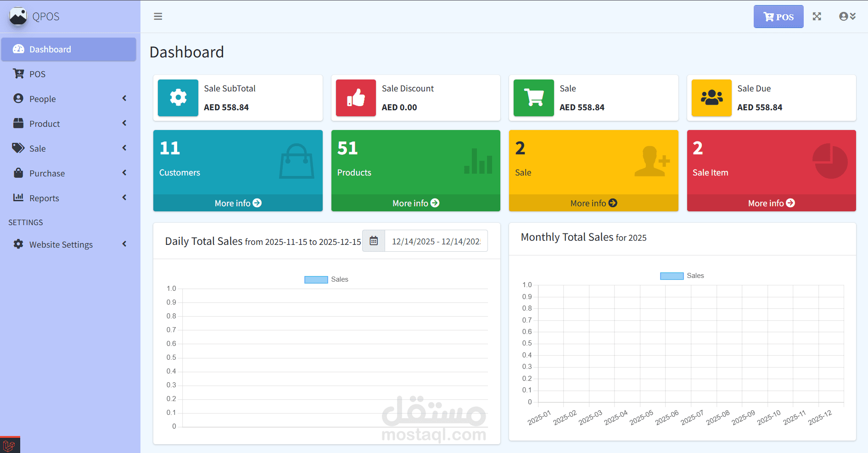Click the Website Settings gear icon
The width and height of the screenshot is (868, 453).
coord(18,244)
